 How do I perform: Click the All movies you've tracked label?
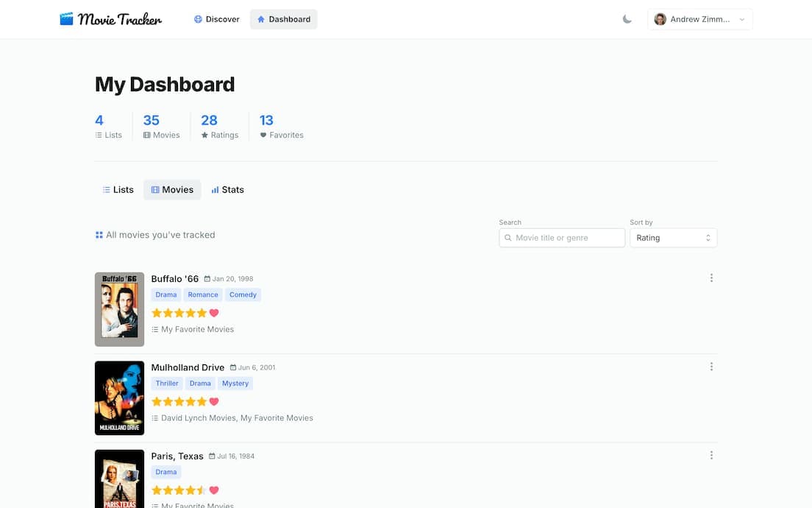click(160, 235)
